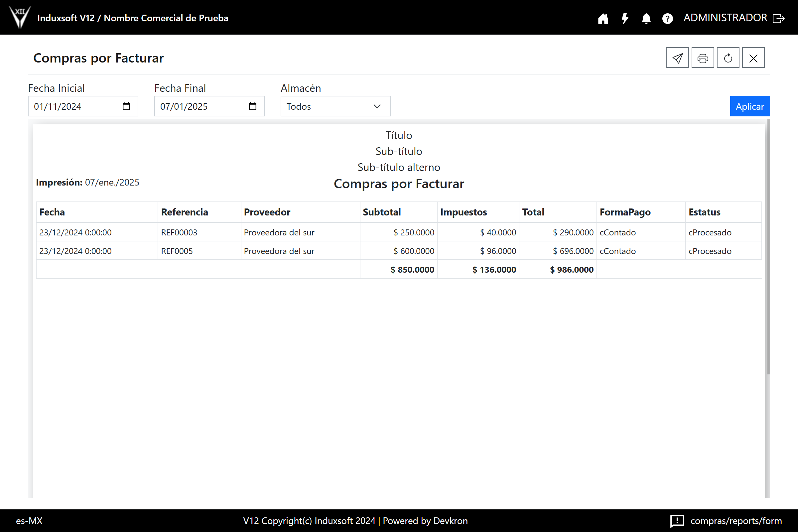Open the help question mark icon
The height and width of the screenshot is (532, 798).
click(x=667, y=18)
